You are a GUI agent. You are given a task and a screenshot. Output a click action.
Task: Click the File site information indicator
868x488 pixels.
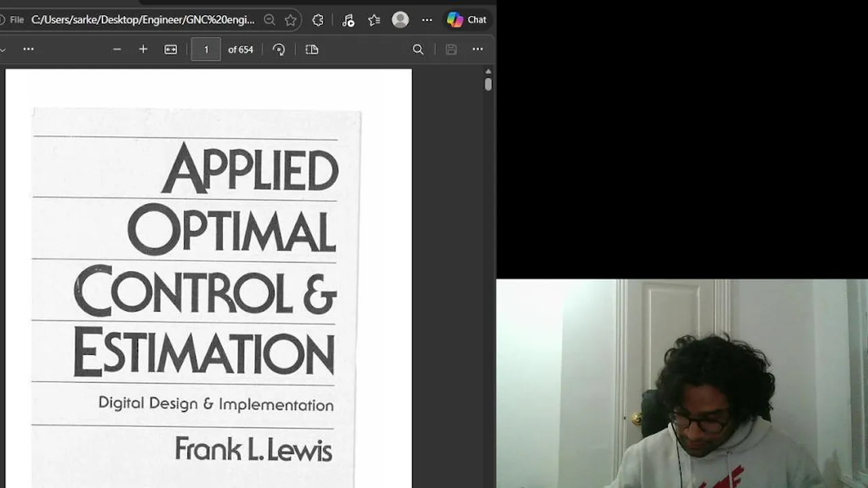pyautogui.click(x=13, y=20)
